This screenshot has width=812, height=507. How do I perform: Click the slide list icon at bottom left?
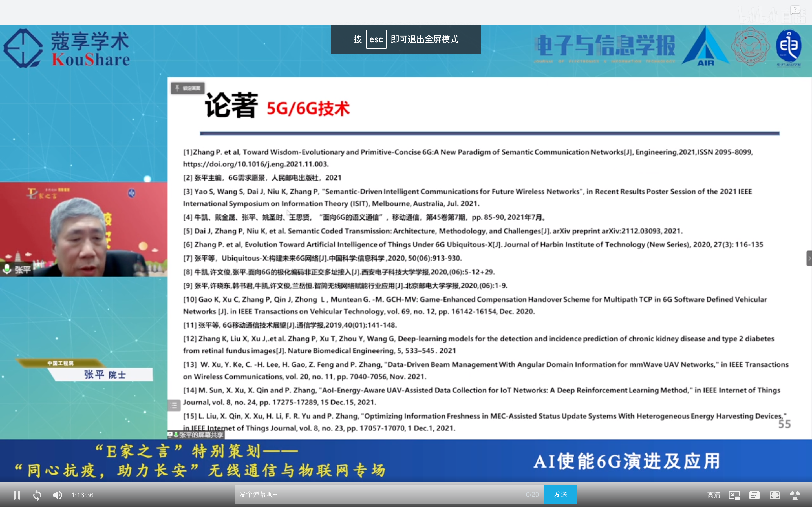[174, 405]
